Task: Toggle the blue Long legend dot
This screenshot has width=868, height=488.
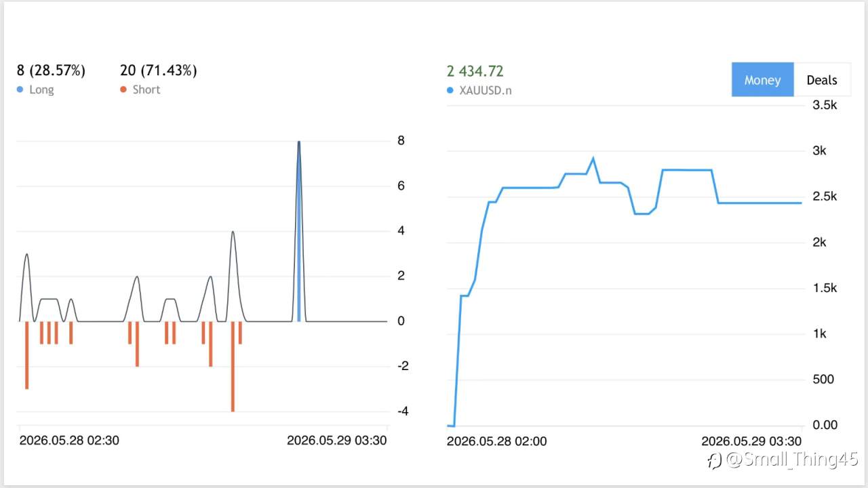Action: pos(20,89)
